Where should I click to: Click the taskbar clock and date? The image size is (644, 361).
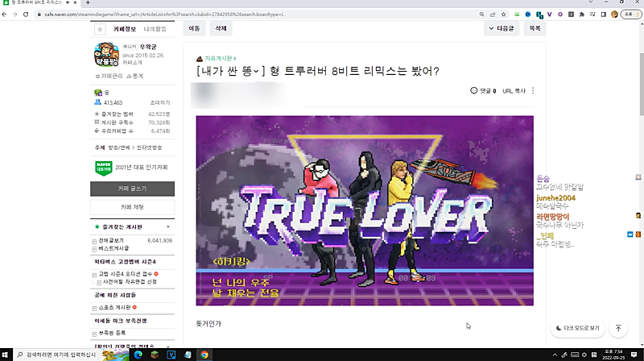613,355
